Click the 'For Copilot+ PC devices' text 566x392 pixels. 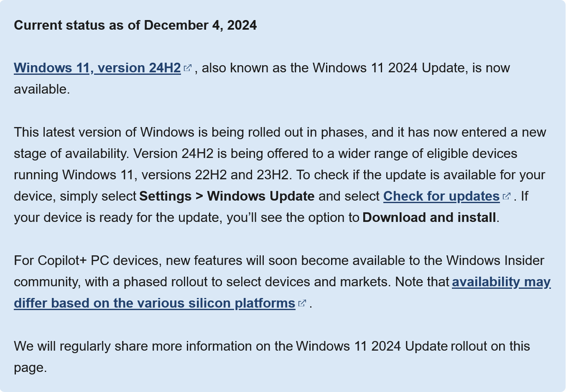87,260
